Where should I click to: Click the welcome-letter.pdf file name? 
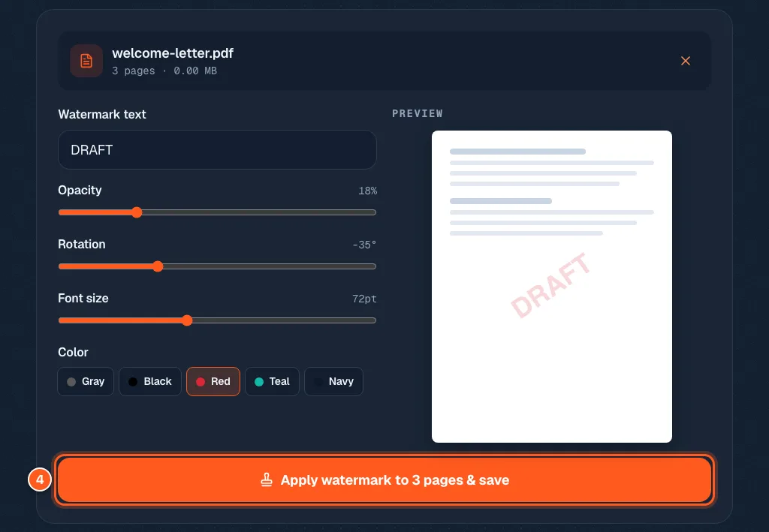(173, 53)
